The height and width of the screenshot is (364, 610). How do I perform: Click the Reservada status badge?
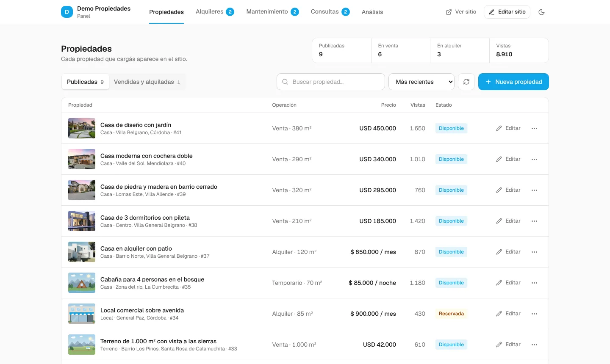tap(451, 314)
